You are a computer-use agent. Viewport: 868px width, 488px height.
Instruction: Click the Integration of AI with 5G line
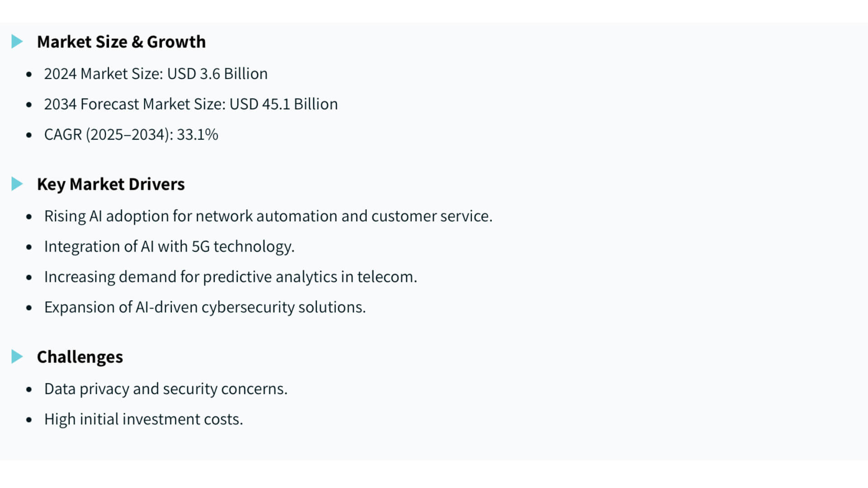(169, 246)
